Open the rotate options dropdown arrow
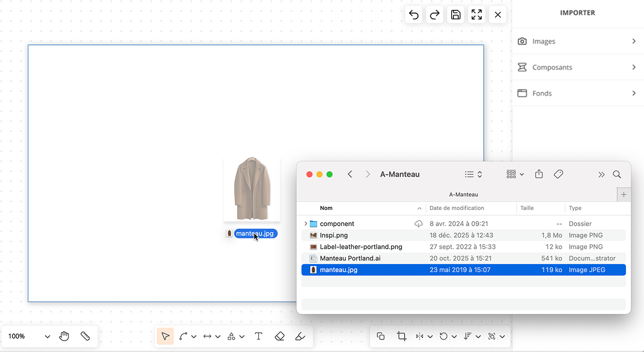The image size is (644, 352). [x=454, y=337]
